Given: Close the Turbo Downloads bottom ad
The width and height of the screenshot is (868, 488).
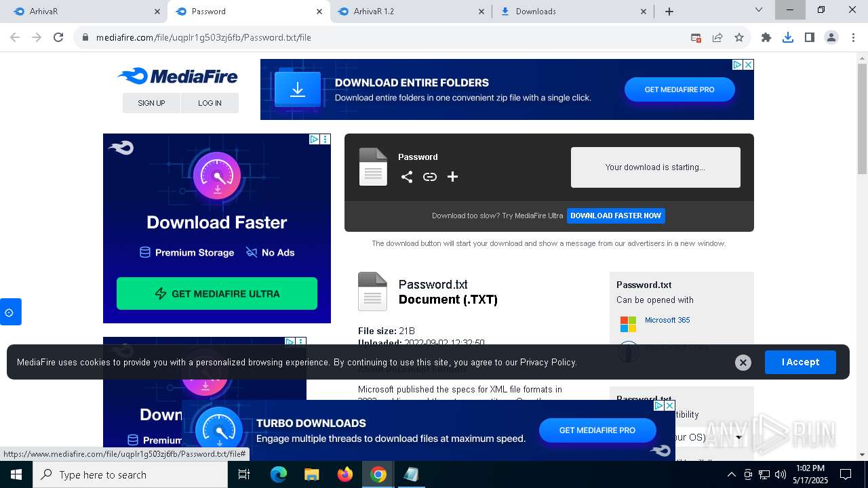Looking at the screenshot, I should tap(669, 406).
